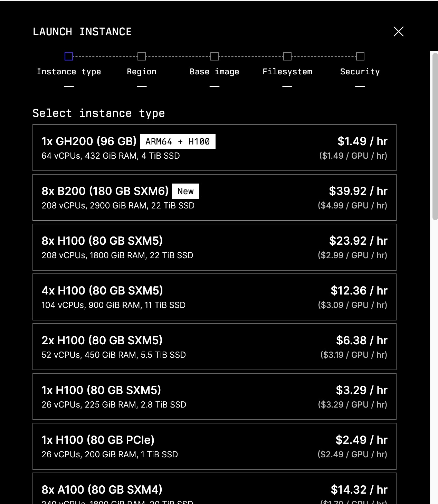
Task: Click the Security step square
Action: pyautogui.click(x=360, y=56)
